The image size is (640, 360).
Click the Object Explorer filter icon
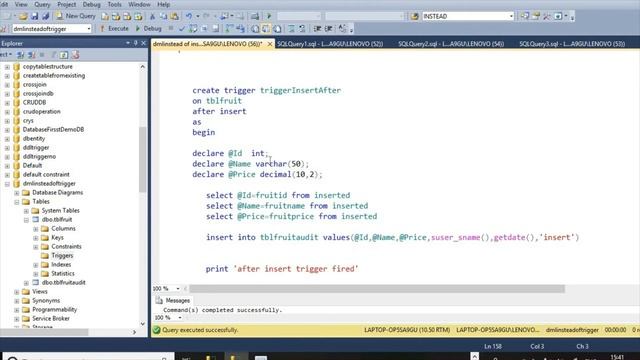tap(53, 55)
